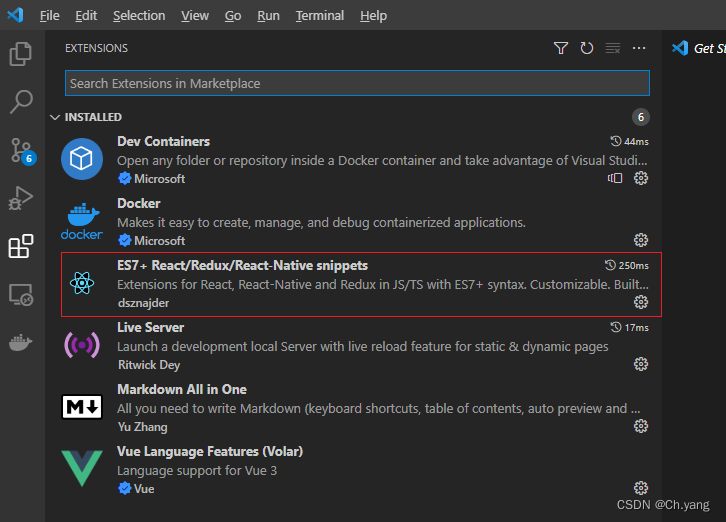Click Microsoft publisher under Docker

click(x=159, y=241)
